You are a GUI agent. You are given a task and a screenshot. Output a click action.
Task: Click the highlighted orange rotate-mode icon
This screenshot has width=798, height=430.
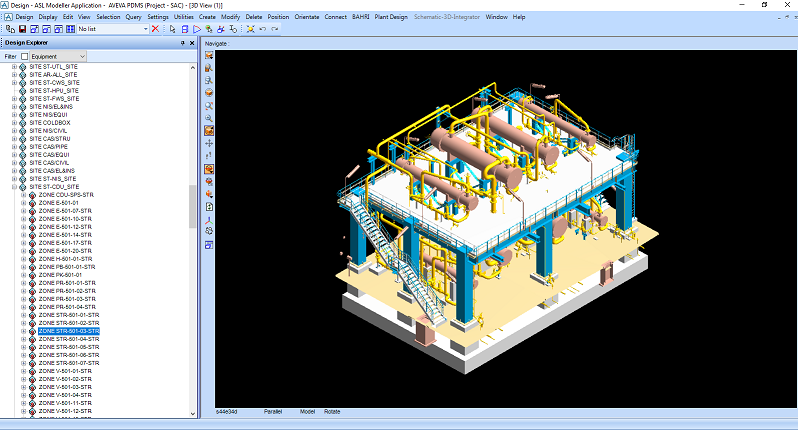click(x=209, y=131)
